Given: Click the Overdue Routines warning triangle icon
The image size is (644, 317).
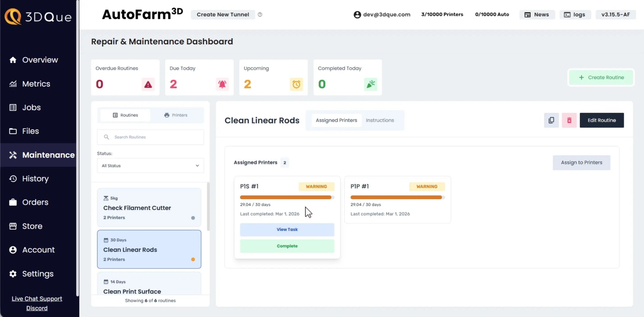Looking at the screenshot, I should click(x=148, y=84).
